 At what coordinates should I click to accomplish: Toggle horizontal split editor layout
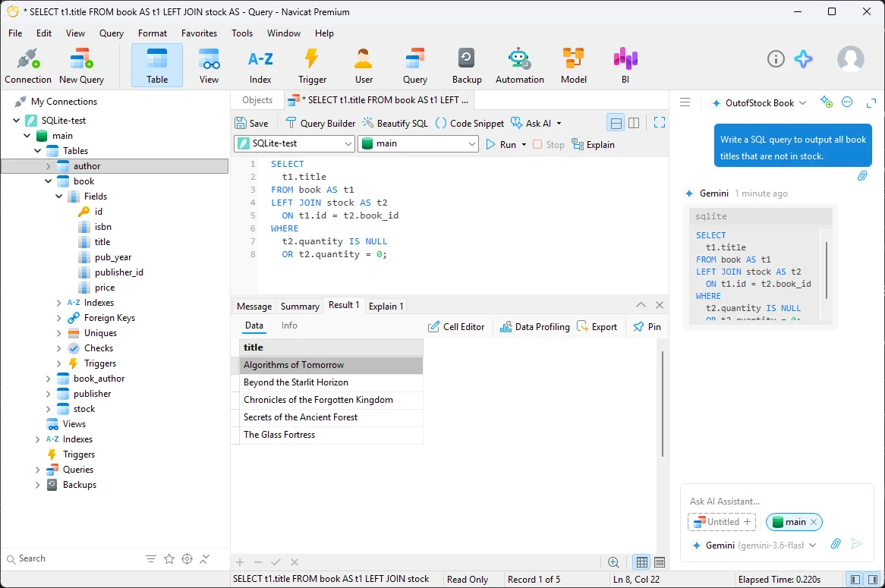(x=616, y=122)
